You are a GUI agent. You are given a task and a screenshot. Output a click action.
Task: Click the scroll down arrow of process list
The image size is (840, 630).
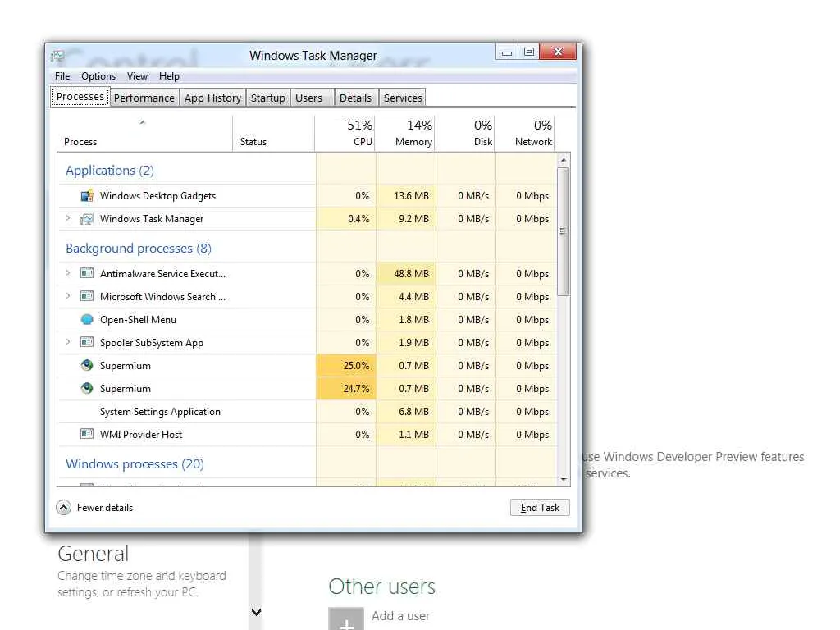(x=563, y=479)
